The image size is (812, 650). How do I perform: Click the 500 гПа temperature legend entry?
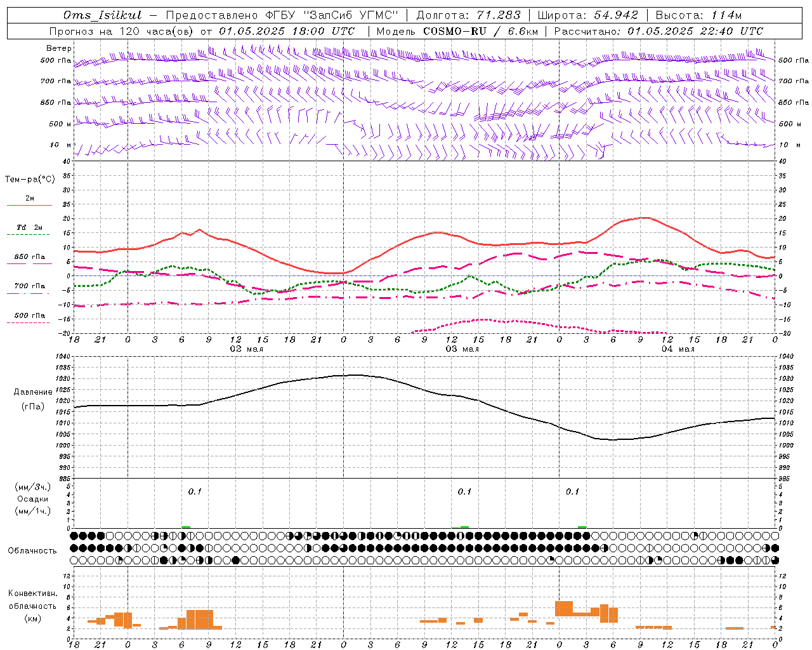point(29,315)
